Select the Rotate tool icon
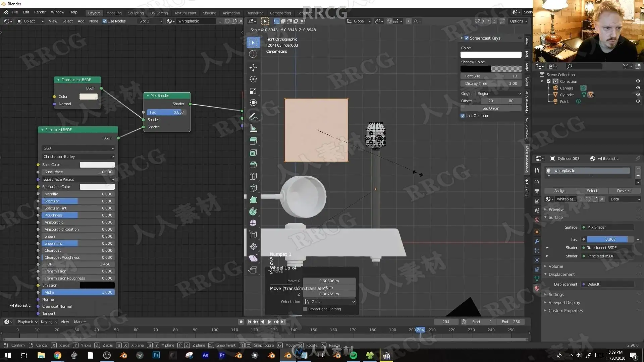The image size is (644, 362). pyautogui.click(x=253, y=79)
